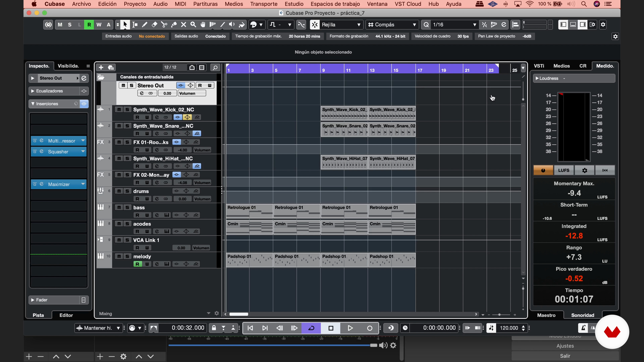Select the Mute X tool
644x362 pixels.
183,24
